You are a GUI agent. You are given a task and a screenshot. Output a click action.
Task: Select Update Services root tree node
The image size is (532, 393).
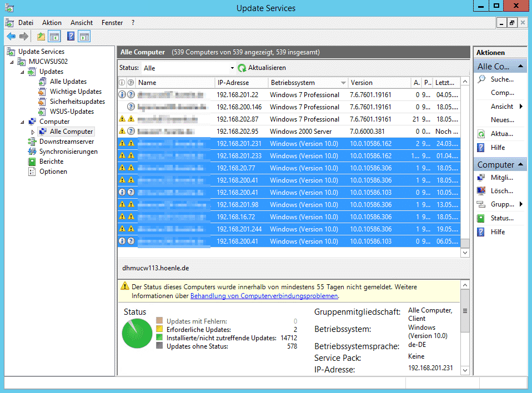tap(41, 52)
